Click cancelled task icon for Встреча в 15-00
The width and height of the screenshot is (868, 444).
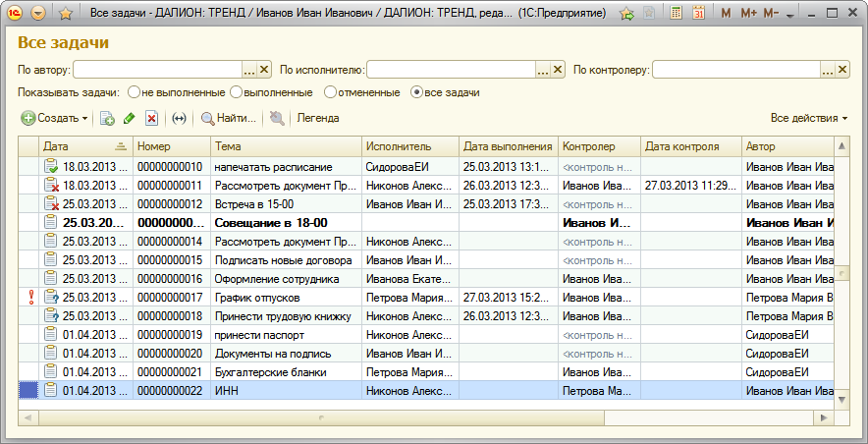(x=51, y=203)
